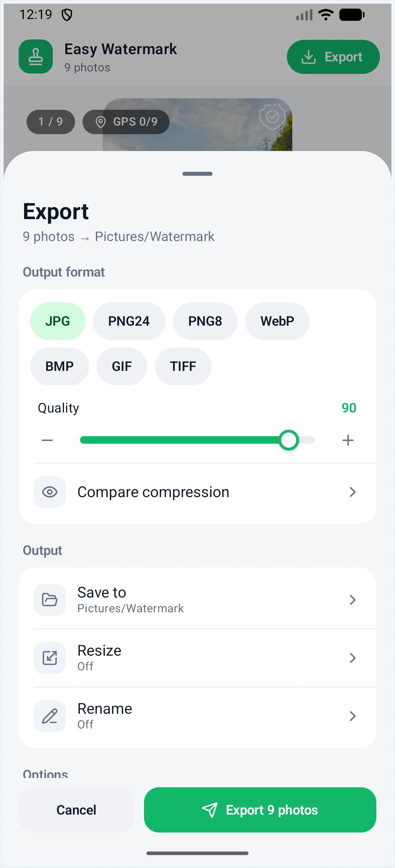This screenshot has height=868, width=395.
Task: Expand the Save to destination chevron
Action: pos(353,600)
